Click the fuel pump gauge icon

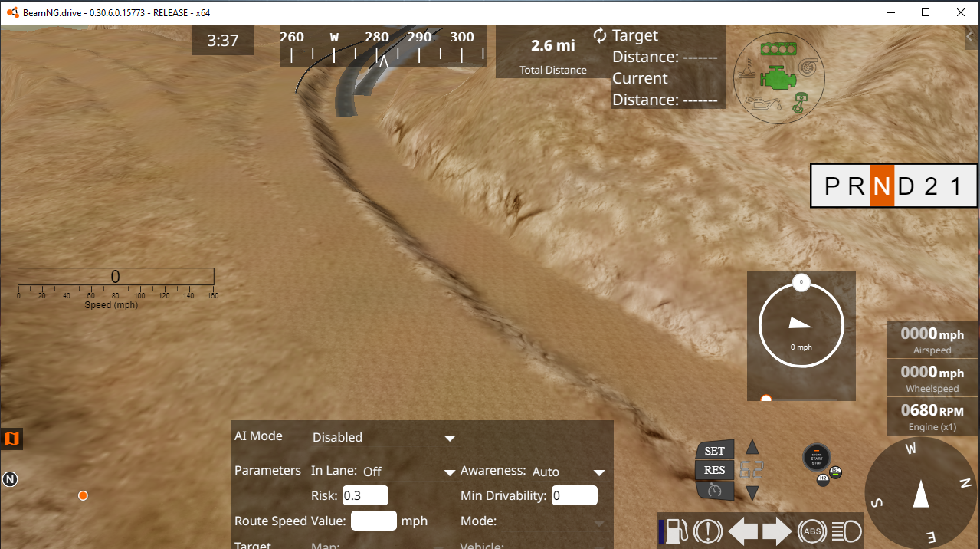pos(677,531)
